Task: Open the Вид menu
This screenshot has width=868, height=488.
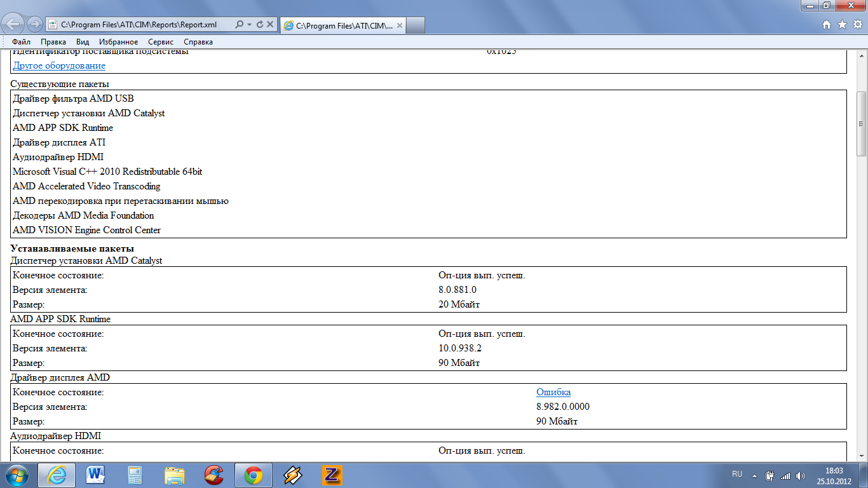Action: tap(83, 42)
